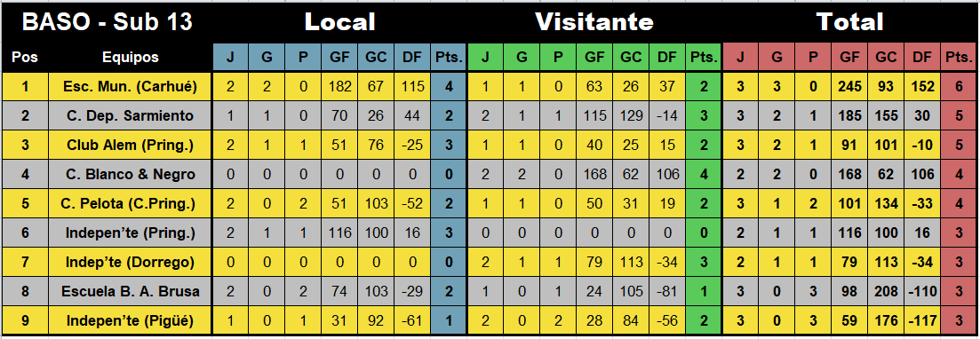Click Total GF value 245 in first row
This screenshot has width=980, height=339.
(x=849, y=87)
